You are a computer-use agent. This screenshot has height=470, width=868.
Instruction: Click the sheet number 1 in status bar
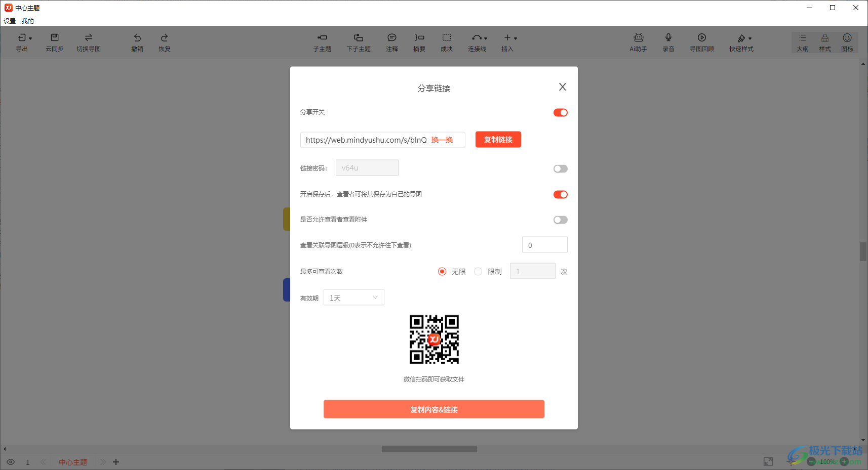28,462
